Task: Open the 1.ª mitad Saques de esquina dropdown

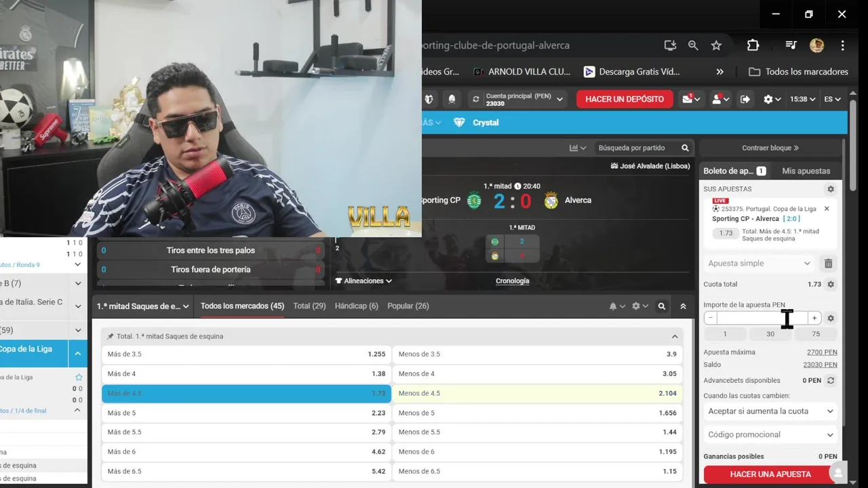Action: (x=143, y=306)
